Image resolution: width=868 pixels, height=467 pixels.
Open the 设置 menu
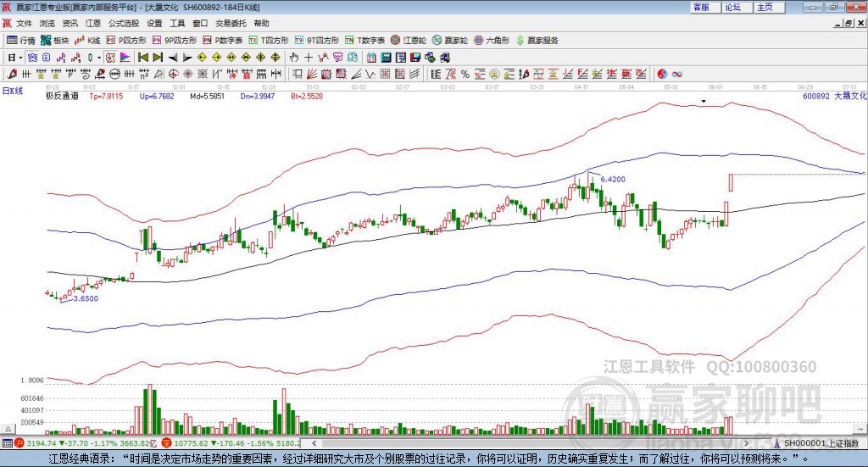click(x=154, y=23)
